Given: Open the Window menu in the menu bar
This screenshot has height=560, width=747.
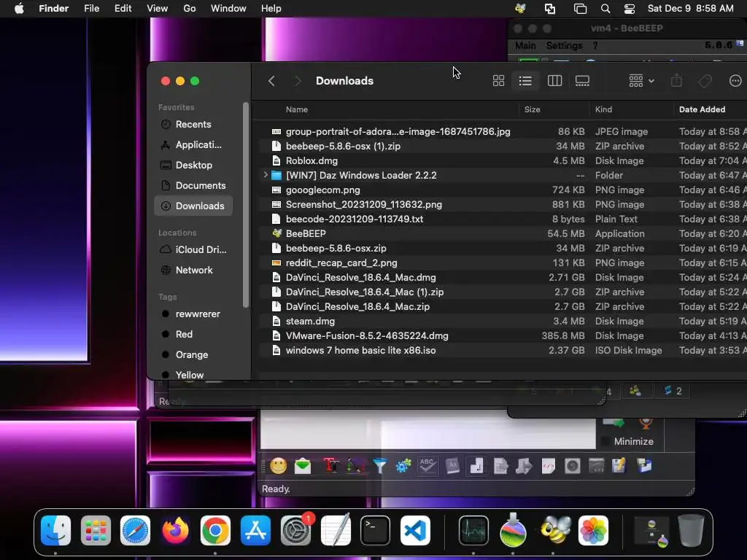Looking at the screenshot, I should coord(228,9).
